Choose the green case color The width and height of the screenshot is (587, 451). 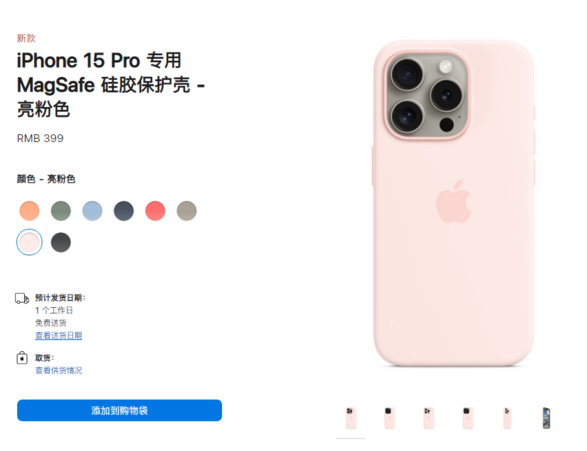pyautogui.click(x=61, y=211)
